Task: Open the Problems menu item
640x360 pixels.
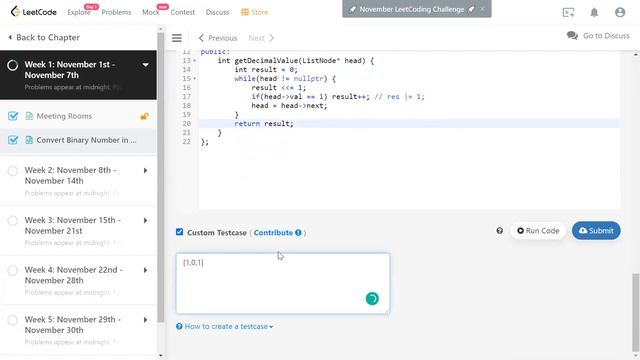Action: (116, 12)
